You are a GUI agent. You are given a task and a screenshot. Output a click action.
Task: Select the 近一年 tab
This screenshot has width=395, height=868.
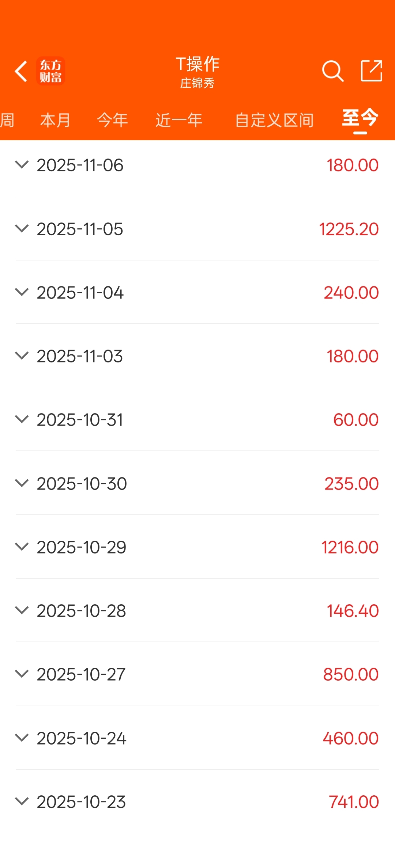tap(179, 120)
